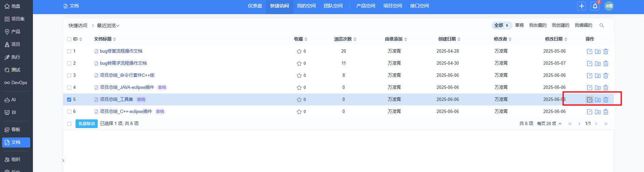Viewport: 644px width, 172px height.
Task: Edit document bug修复流程操作文档
Action: point(589,51)
